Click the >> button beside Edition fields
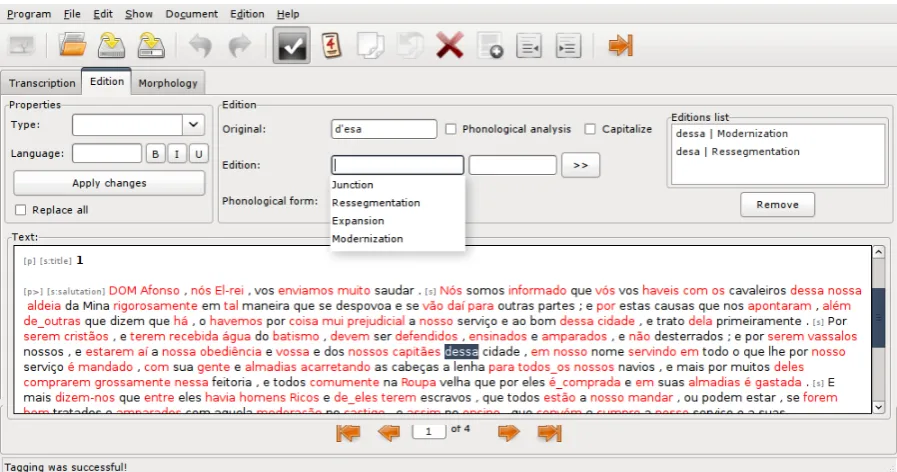Screen dimensions: 897x472 [x=581, y=165]
